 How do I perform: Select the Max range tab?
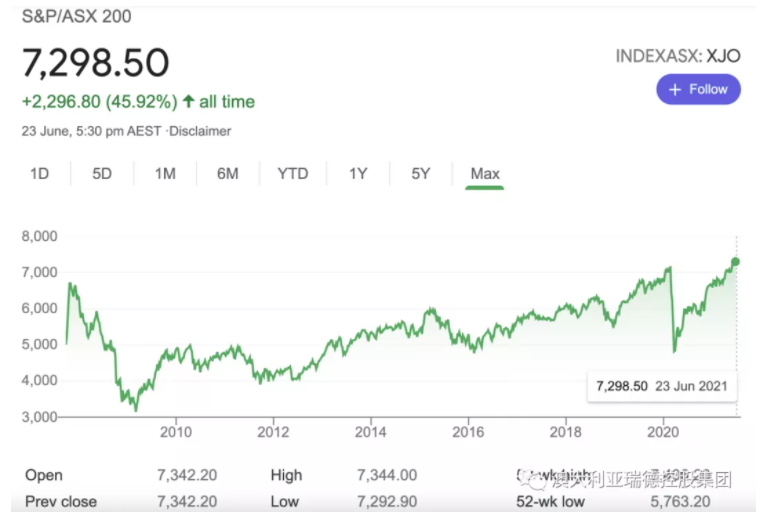485,173
